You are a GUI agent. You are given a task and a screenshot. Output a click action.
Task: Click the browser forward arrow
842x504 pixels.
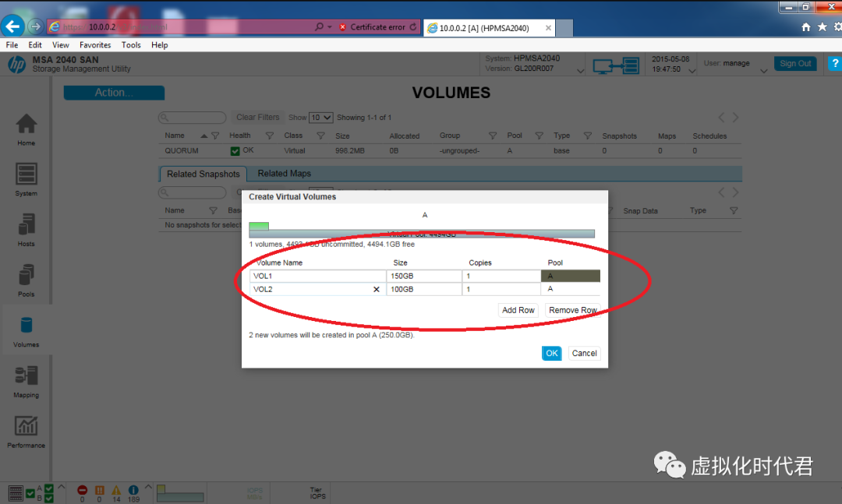tap(35, 26)
